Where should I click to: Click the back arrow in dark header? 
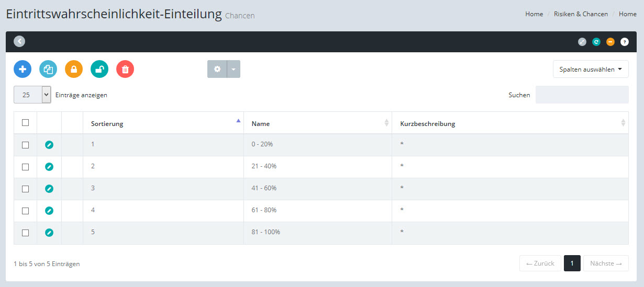19,41
